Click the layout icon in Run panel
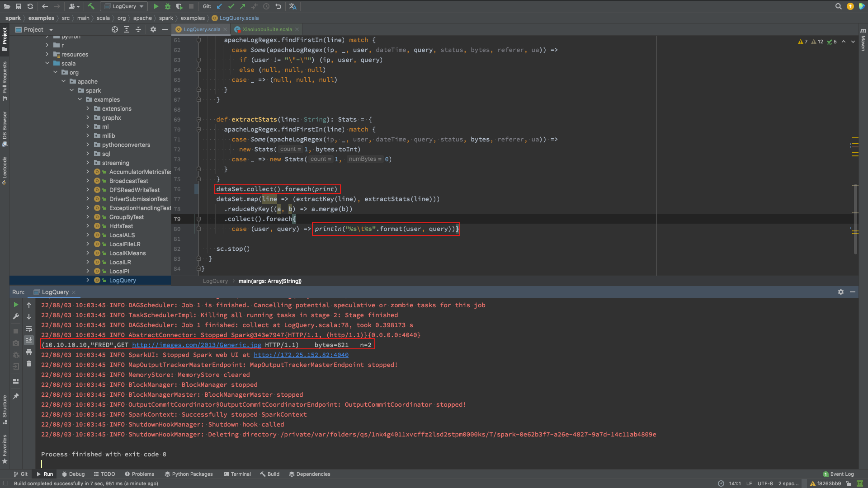The width and height of the screenshot is (868, 488). [16, 381]
